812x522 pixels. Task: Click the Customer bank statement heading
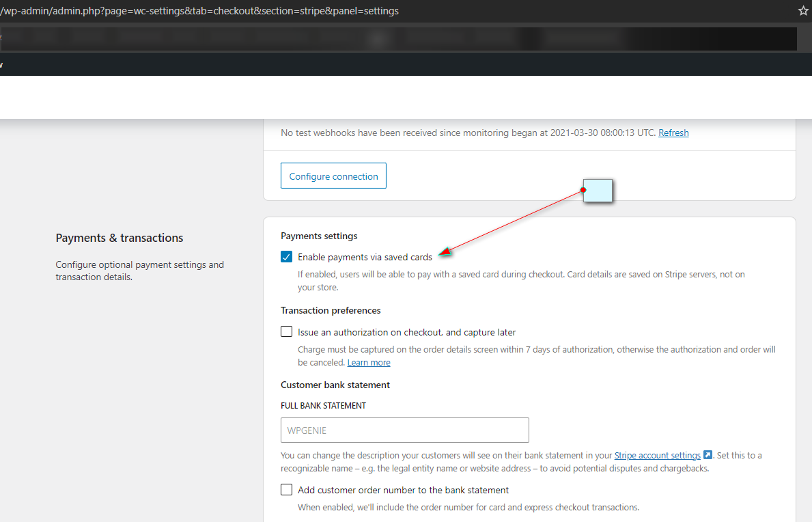pos(335,385)
